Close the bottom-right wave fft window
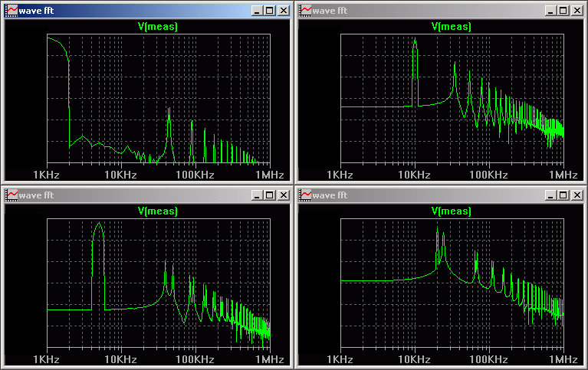The height and width of the screenshot is (370, 588). coord(577,195)
